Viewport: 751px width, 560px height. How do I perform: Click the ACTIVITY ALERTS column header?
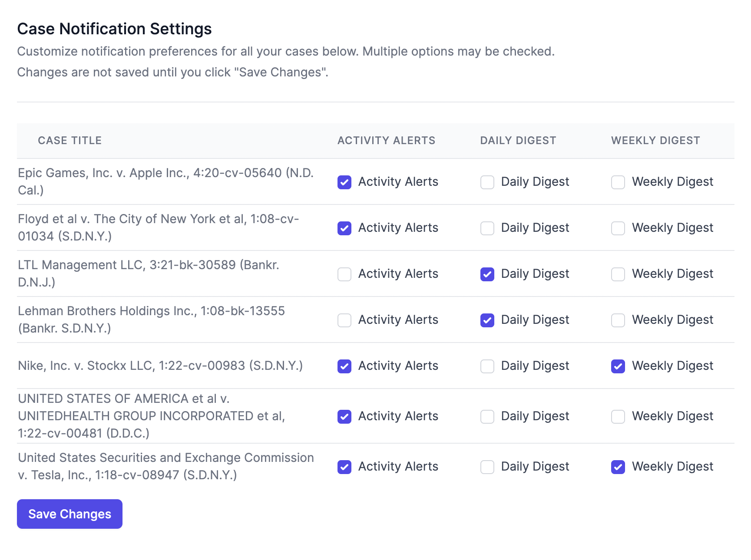[x=387, y=141]
